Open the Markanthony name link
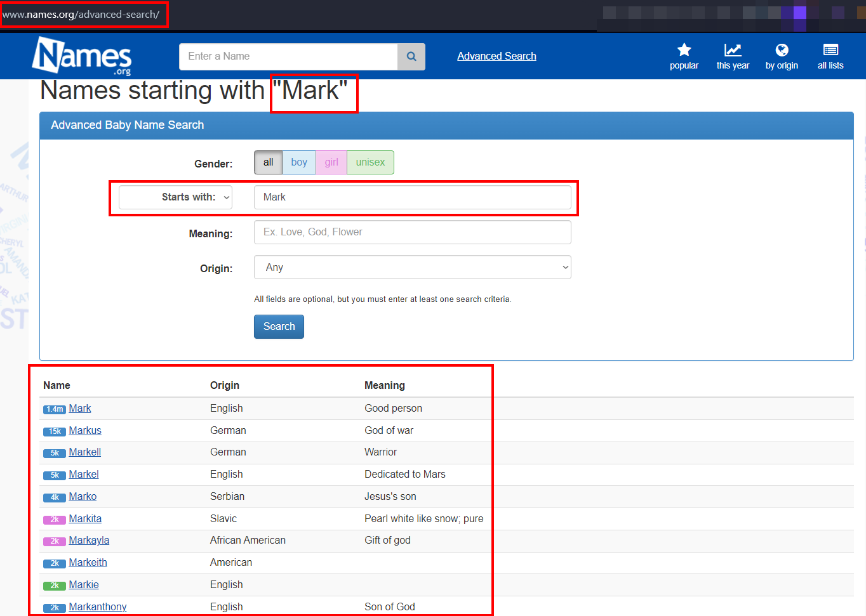Viewport: 866px width, 616px height. [x=98, y=607]
